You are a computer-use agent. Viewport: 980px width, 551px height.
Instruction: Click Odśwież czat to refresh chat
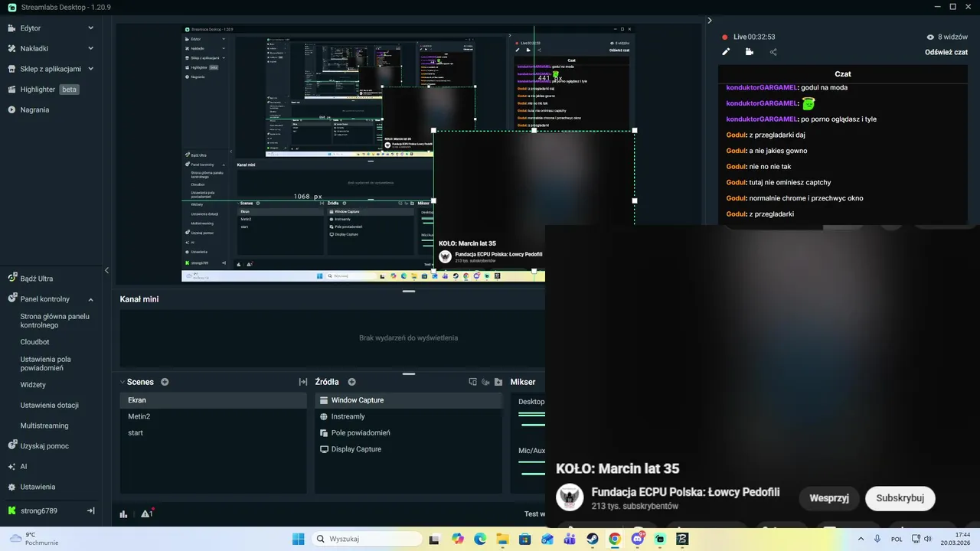[x=946, y=52]
